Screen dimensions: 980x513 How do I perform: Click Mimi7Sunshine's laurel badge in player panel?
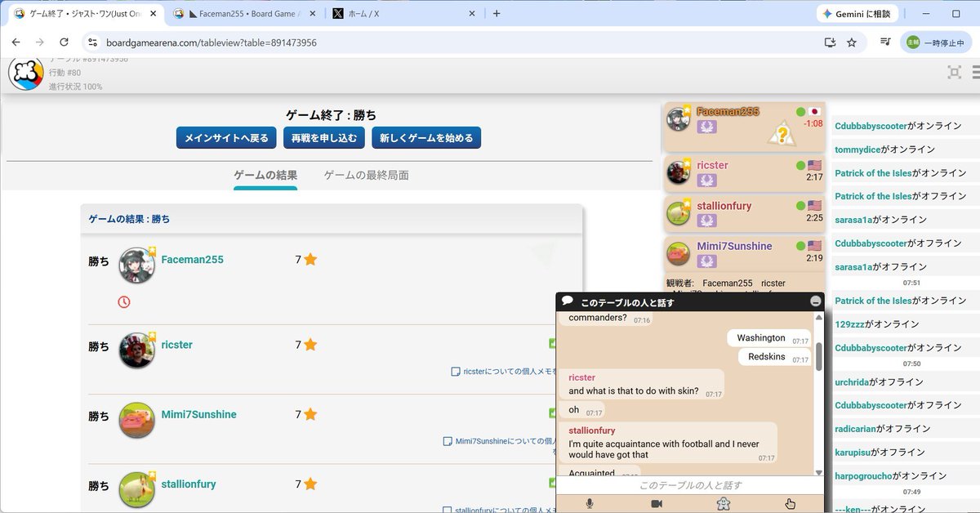(706, 261)
